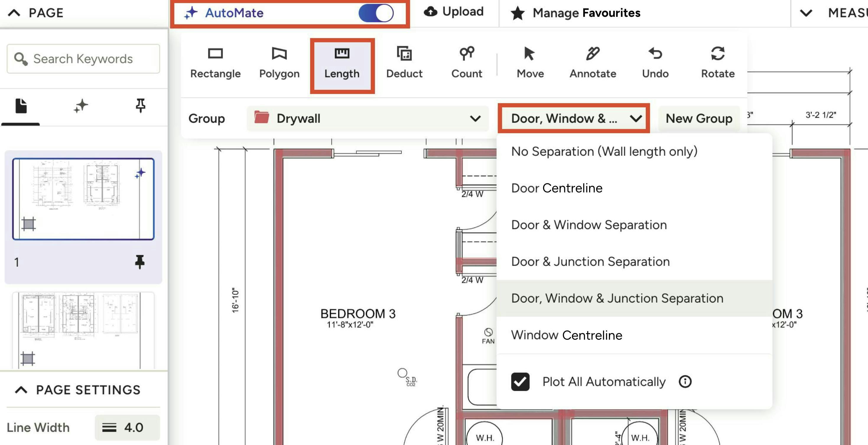Viewport: 868px width, 445px height.
Task: Select the Rectangle tool
Action: (x=215, y=63)
